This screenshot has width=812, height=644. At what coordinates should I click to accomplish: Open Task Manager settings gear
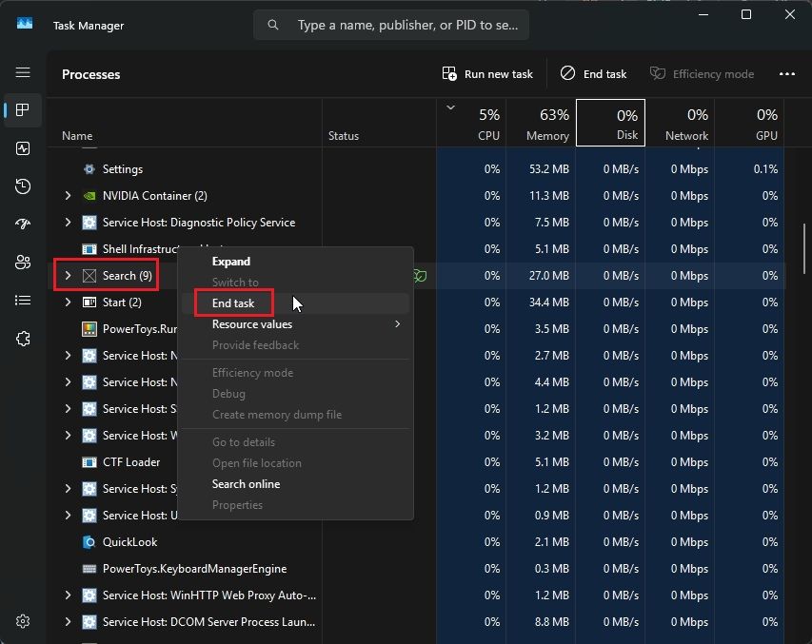point(22,621)
